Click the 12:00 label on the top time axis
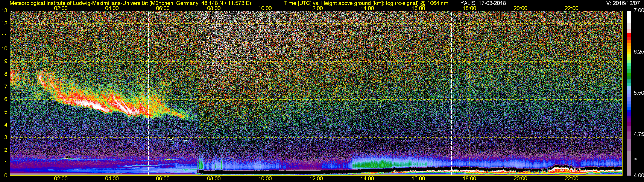 pyautogui.click(x=316, y=8)
